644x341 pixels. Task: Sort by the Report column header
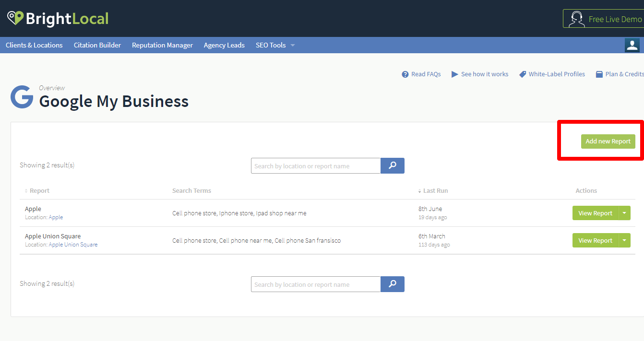37,191
